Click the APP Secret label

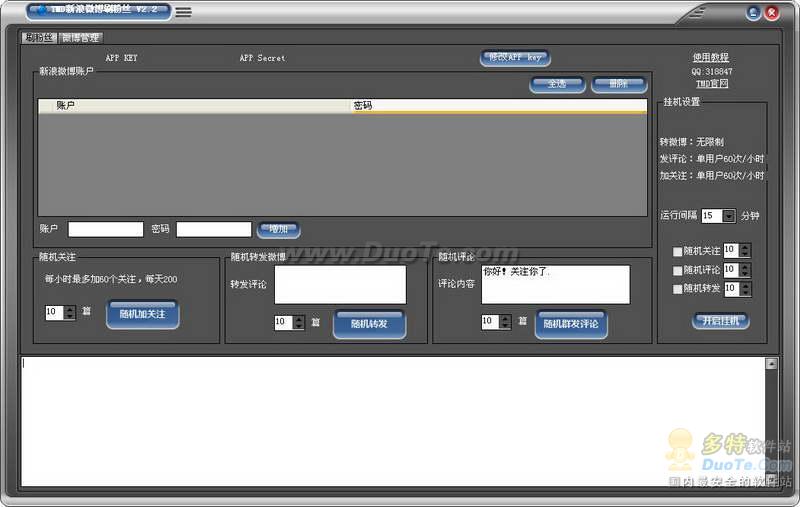click(262, 58)
